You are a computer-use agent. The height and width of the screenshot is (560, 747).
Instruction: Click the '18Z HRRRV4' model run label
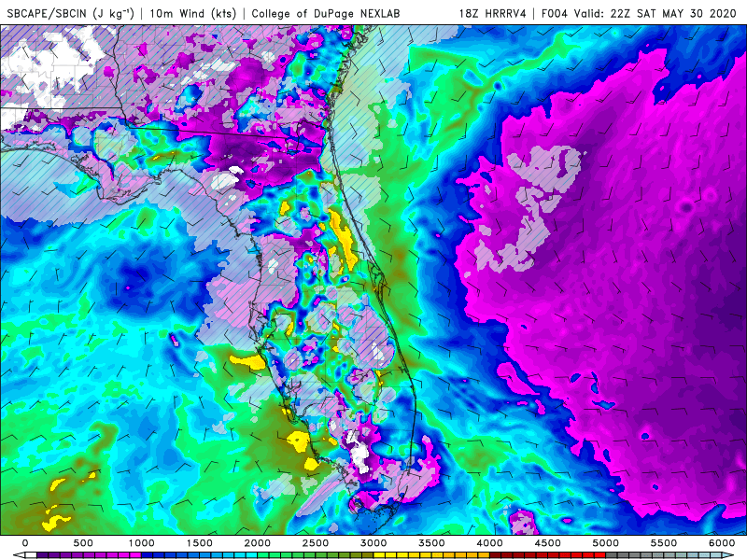(492, 13)
